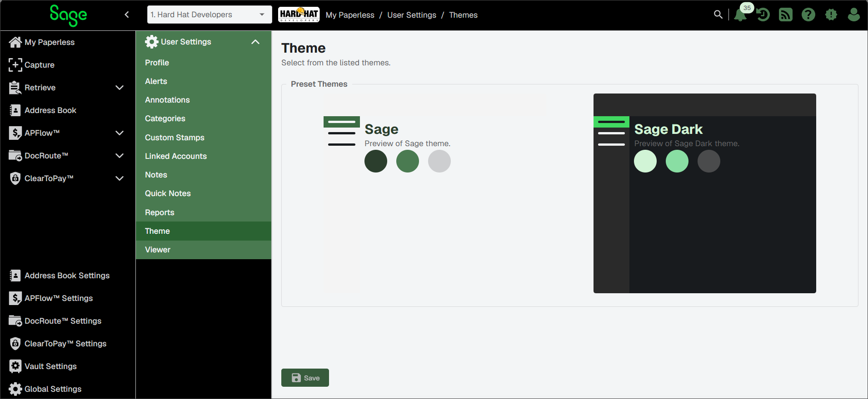Screen dimensions: 868x399
Task: Open Global Settings in left navigation
Action: pos(68,389)
